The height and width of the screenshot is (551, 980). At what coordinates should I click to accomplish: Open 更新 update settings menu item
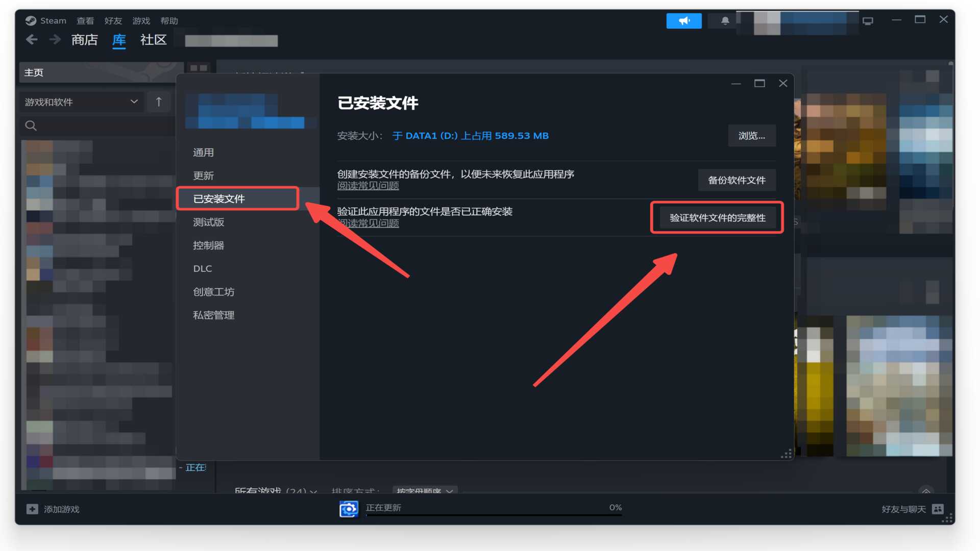(203, 176)
